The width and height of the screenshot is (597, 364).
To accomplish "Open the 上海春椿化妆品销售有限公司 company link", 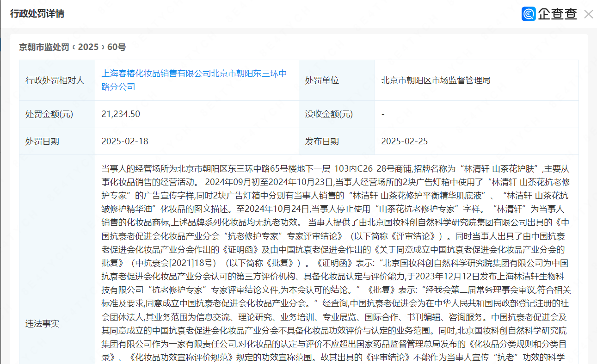I will pos(194,80).
